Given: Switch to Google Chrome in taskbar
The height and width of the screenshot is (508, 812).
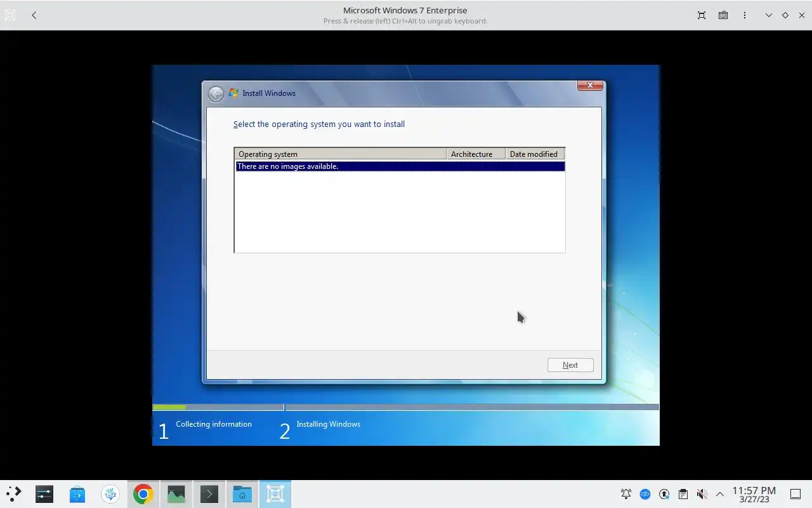Looking at the screenshot, I should [143, 494].
